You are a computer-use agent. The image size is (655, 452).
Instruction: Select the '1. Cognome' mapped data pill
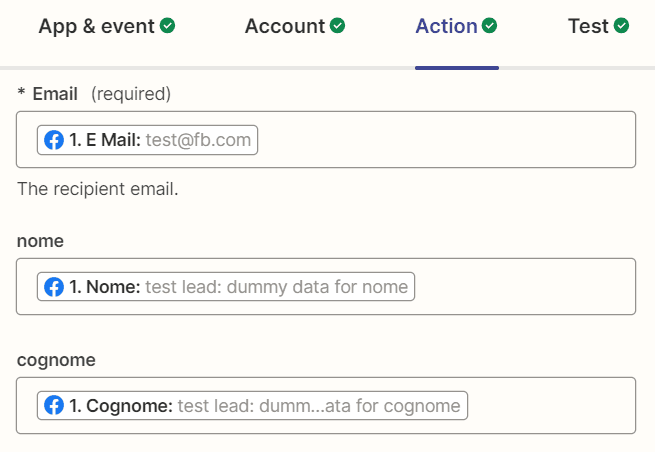pyautogui.click(x=253, y=406)
